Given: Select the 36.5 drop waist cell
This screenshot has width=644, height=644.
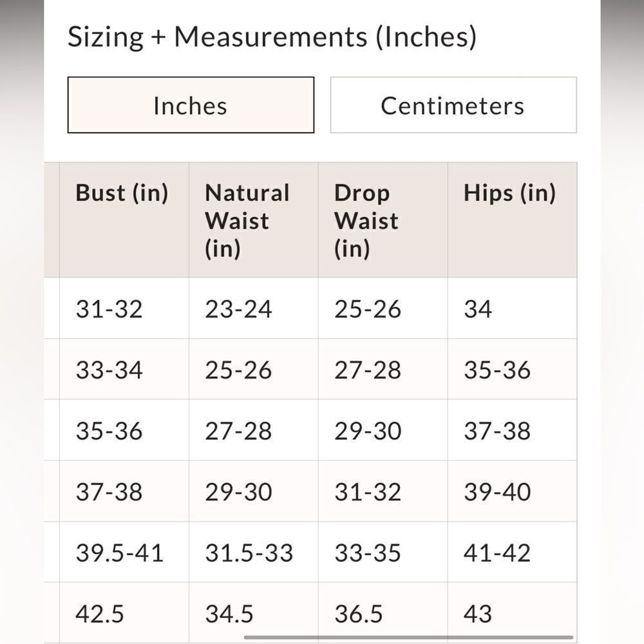Looking at the screenshot, I should (x=359, y=613).
